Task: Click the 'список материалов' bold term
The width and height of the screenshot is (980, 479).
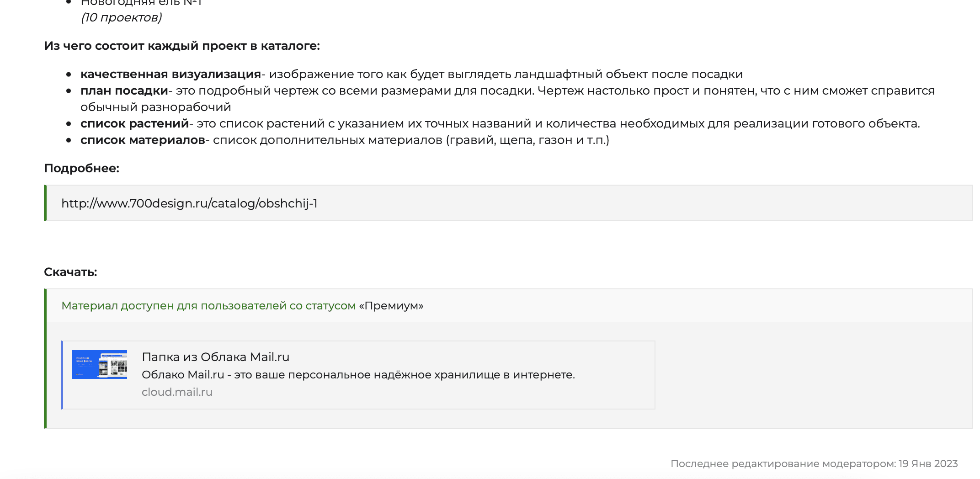Action: click(x=143, y=140)
